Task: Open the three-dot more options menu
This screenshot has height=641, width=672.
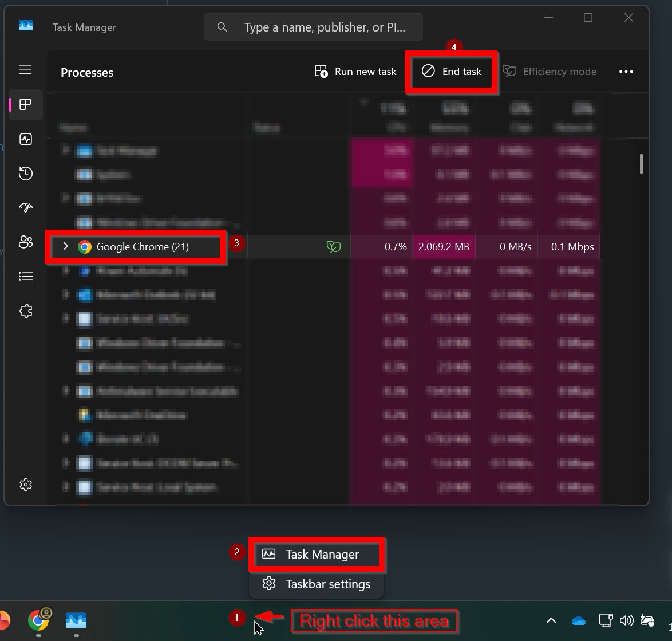Action: pos(626,72)
